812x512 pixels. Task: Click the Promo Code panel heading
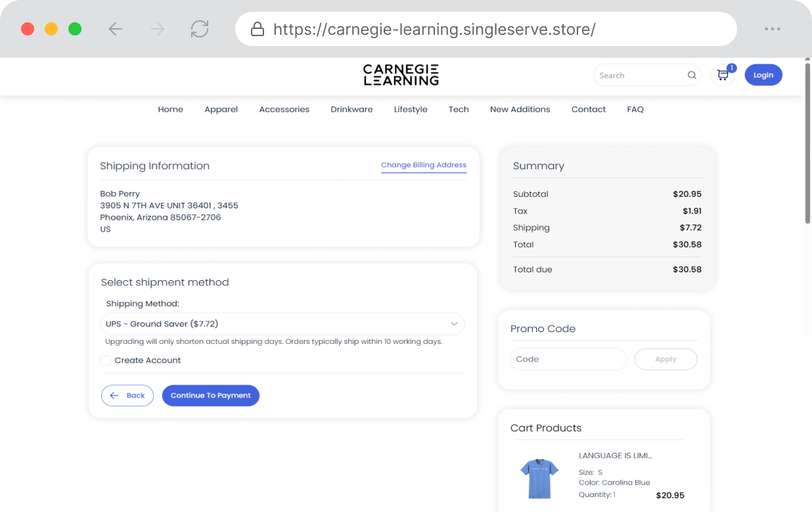(543, 329)
